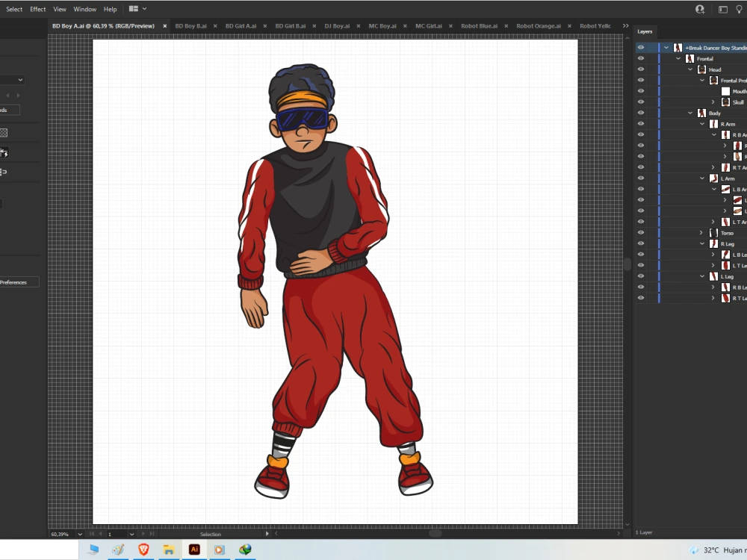747x560 pixels.
Task: Click the previous arrow in the left panel
Action: (7, 96)
